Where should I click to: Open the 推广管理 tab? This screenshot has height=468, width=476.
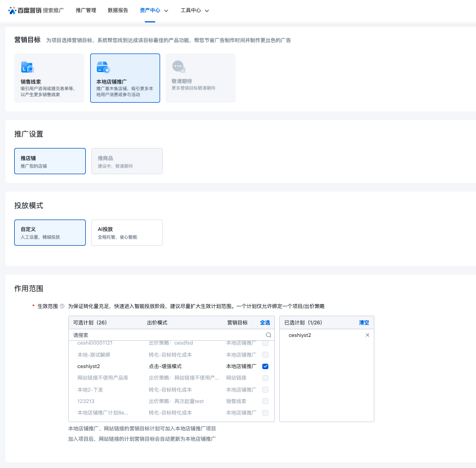click(x=86, y=10)
